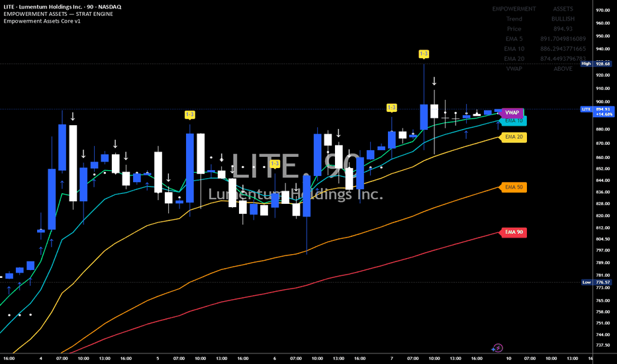Click the pink lightning bolt icon

point(498,348)
